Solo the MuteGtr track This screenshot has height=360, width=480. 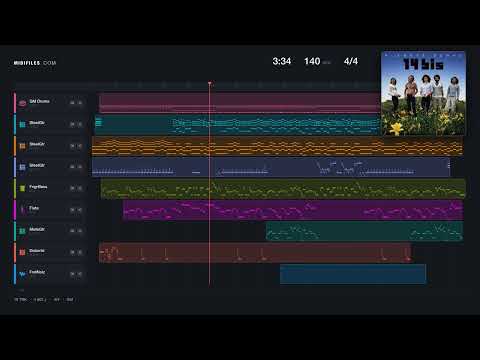[x=80, y=231]
